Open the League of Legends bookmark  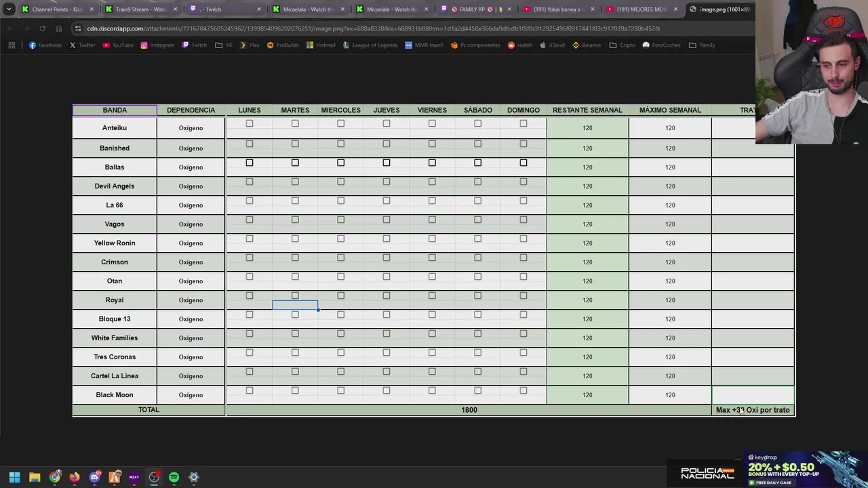[370, 45]
